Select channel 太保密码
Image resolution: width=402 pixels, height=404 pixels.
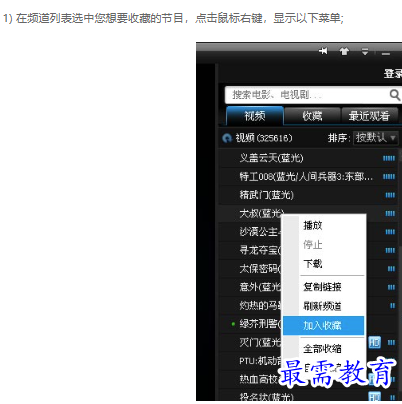[x=260, y=268]
